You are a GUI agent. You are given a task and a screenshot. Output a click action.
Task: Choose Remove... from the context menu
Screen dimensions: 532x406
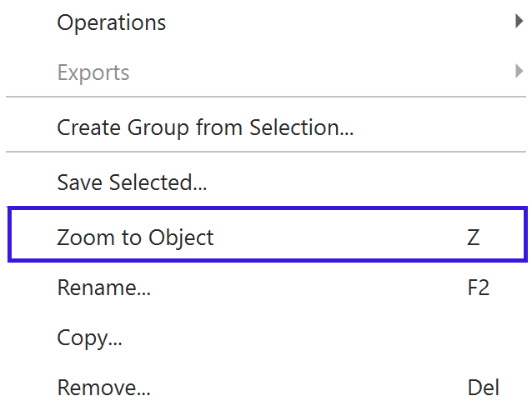103,388
